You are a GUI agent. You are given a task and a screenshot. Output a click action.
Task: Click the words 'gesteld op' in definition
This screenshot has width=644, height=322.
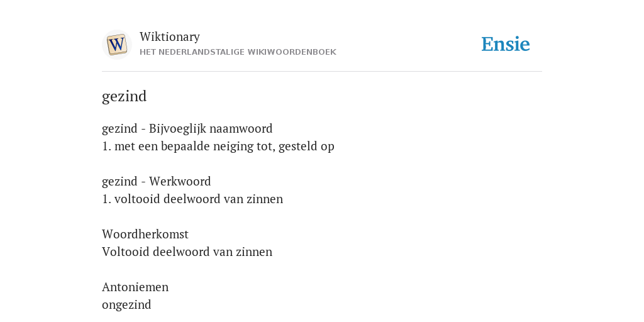click(x=306, y=147)
